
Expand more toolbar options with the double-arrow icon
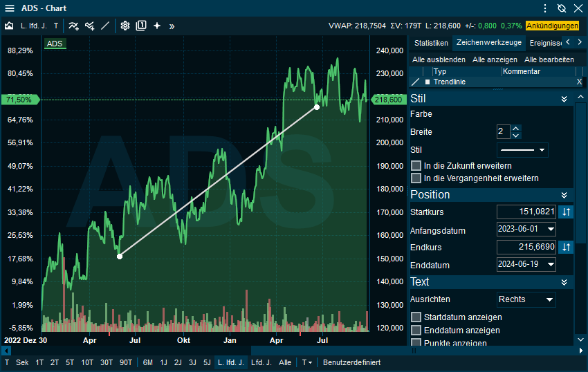point(172,26)
